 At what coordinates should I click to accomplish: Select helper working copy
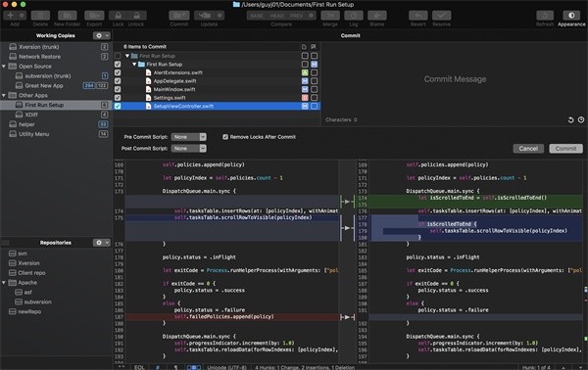(x=56, y=124)
